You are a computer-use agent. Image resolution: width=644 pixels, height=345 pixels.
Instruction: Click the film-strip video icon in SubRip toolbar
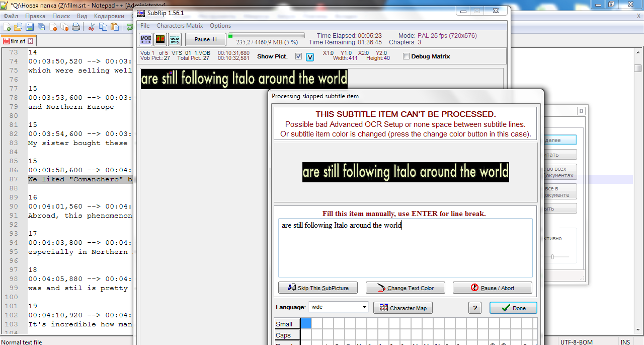click(x=160, y=39)
